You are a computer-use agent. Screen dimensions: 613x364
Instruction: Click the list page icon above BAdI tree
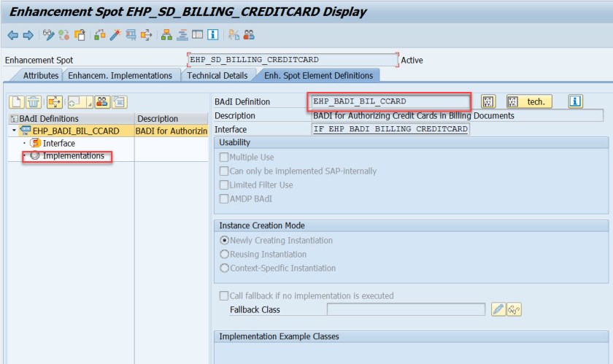tap(120, 102)
